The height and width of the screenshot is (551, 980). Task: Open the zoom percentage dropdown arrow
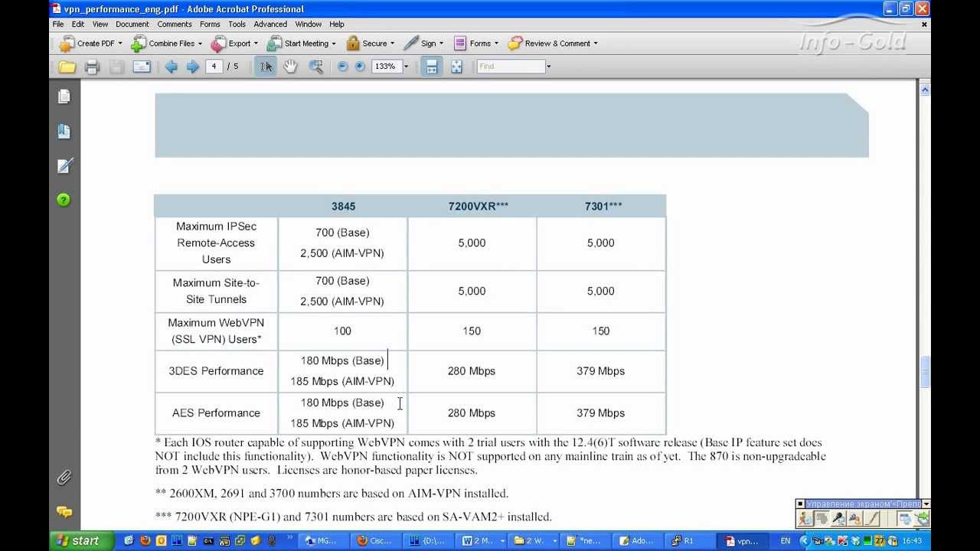point(406,67)
